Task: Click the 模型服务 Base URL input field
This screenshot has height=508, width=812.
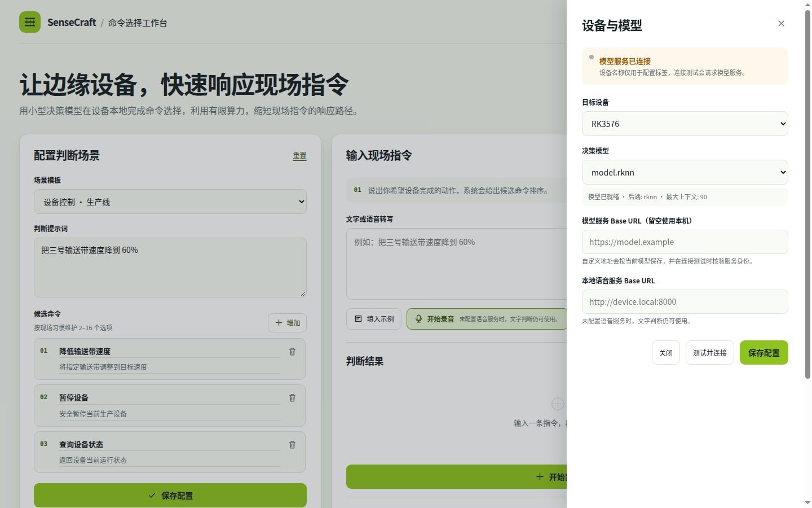Action: tap(685, 242)
